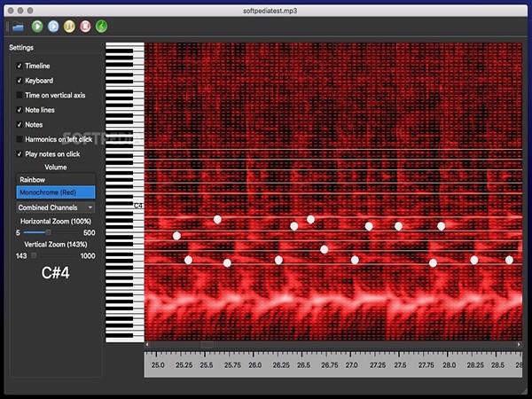Screen dimensions: 532x399
Task: Enable Time on vertical axis
Action: [20, 95]
